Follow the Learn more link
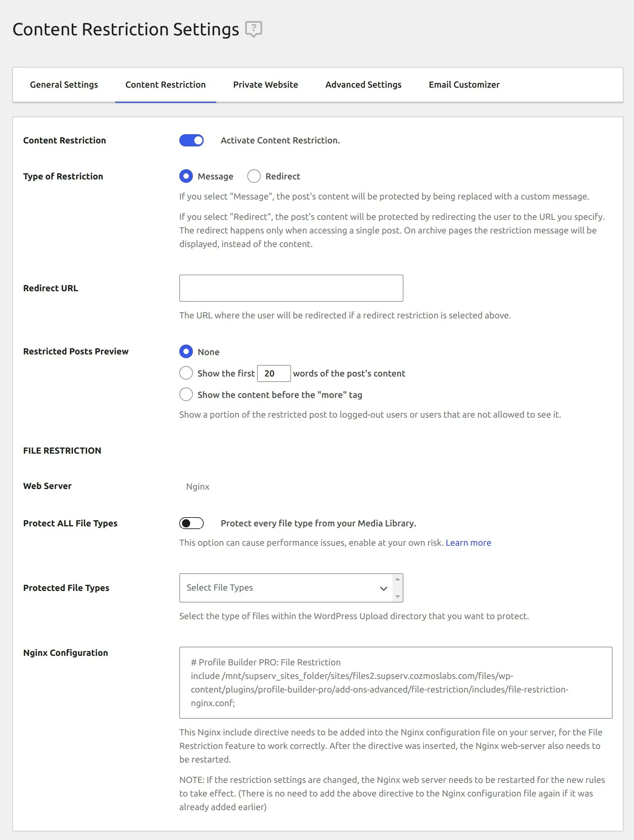The height and width of the screenshot is (840, 634). pyautogui.click(x=468, y=543)
